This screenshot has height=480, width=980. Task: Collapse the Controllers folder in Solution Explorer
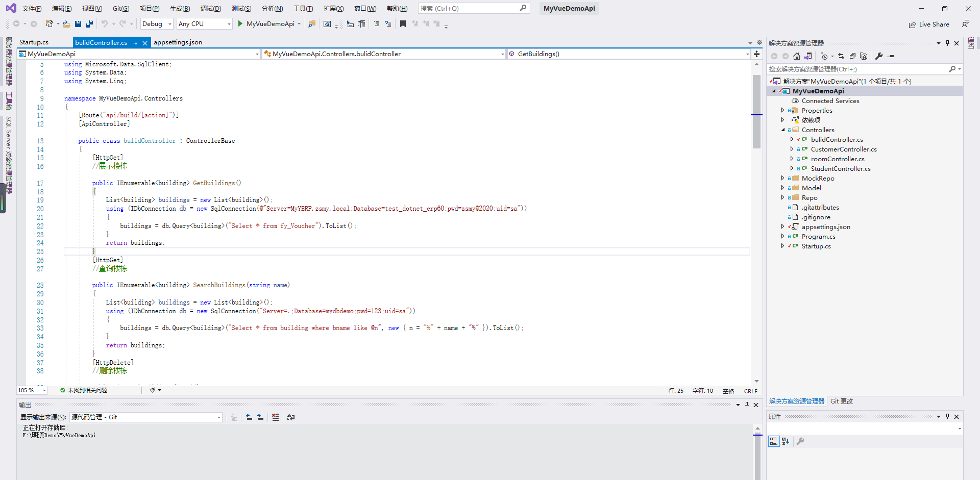[783, 130]
